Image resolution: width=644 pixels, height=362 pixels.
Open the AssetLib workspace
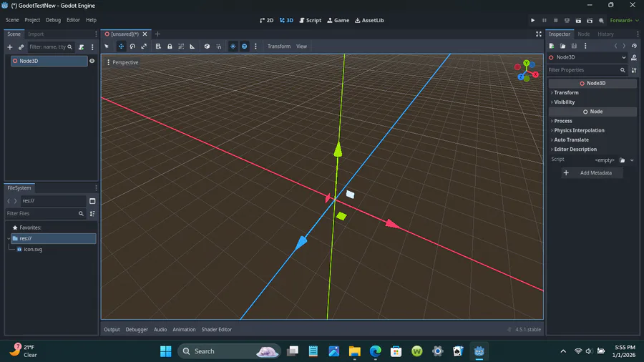[369, 20]
